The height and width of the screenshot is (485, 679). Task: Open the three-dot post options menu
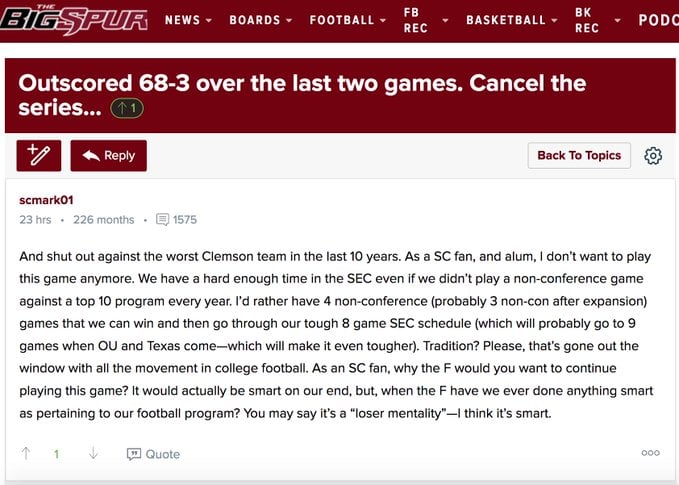[650, 453]
